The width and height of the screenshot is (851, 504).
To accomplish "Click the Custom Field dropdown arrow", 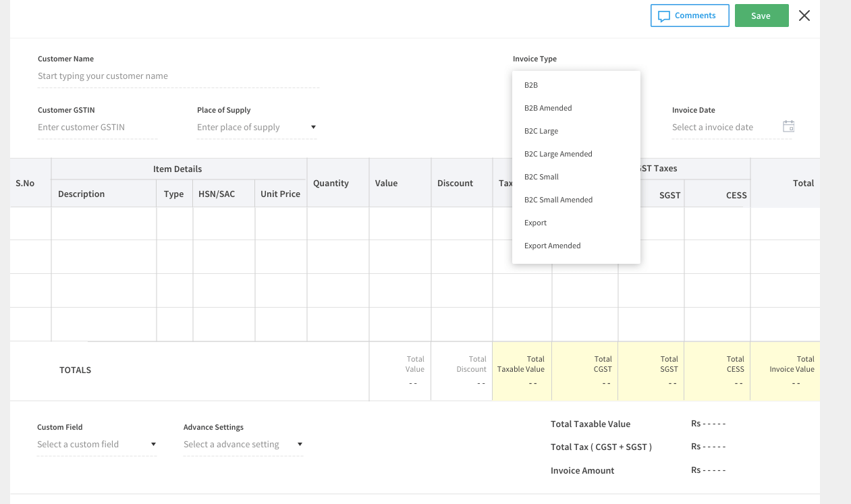I will [x=154, y=444].
